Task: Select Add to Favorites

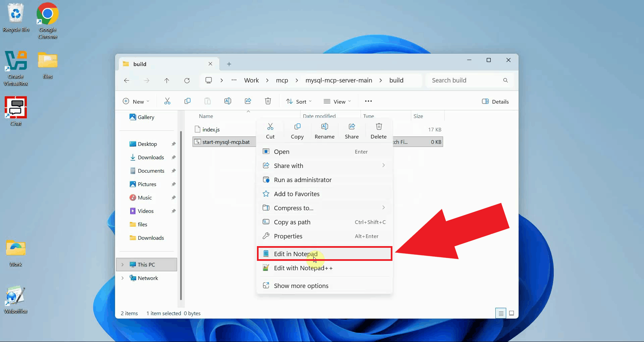Action: pyautogui.click(x=324, y=194)
